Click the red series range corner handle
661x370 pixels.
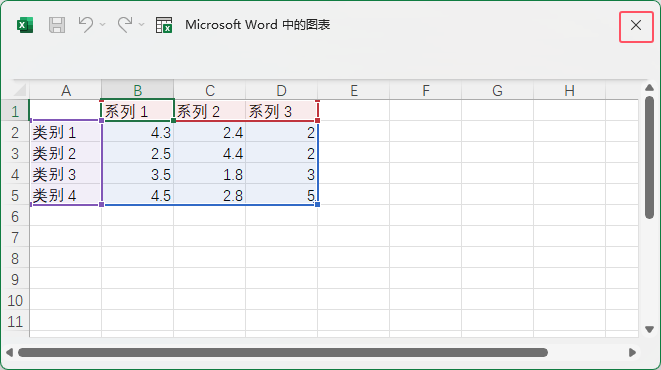tap(317, 121)
